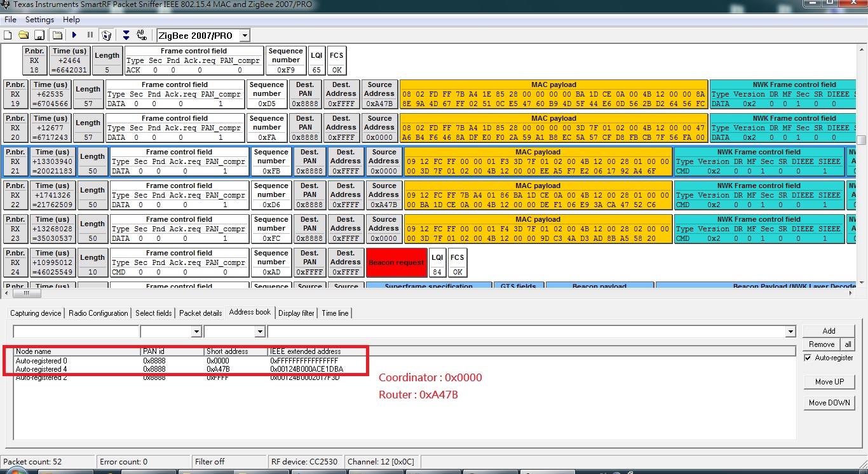Screen dimensions: 868x474
Task: Select packet number 23 cell
Action: tap(17, 229)
